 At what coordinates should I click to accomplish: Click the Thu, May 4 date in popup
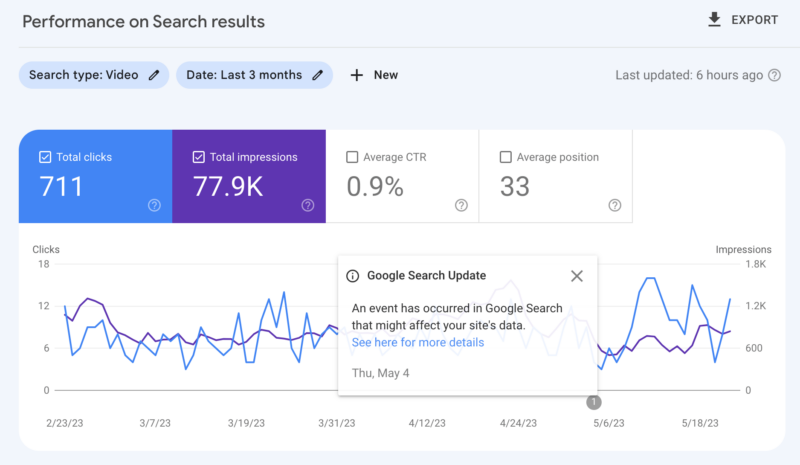tap(381, 373)
